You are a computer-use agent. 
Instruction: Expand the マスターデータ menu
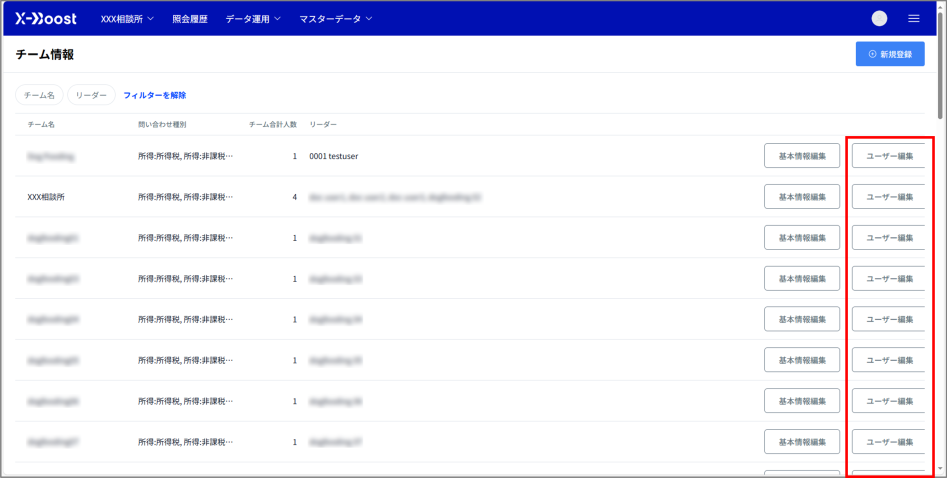tap(336, 19)
